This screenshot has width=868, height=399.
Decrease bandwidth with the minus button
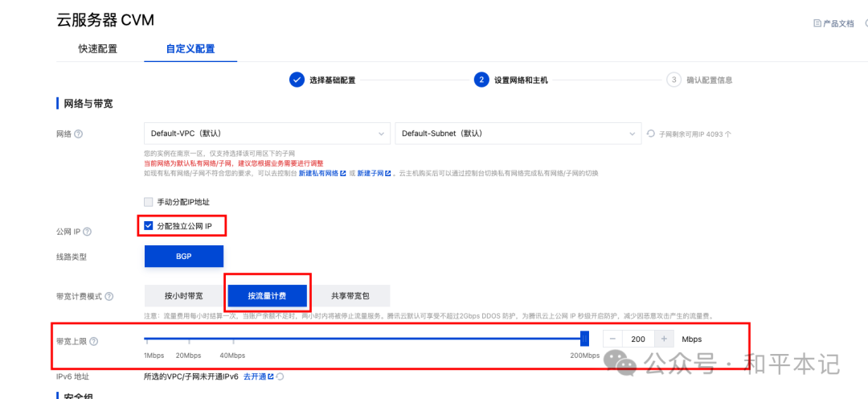[x=612, y=339]
